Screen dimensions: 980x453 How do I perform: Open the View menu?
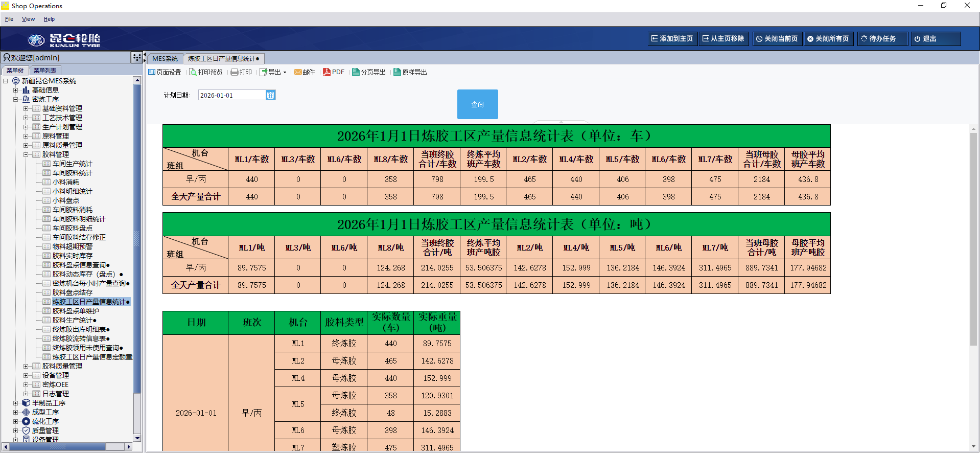[x=28, y=19]
